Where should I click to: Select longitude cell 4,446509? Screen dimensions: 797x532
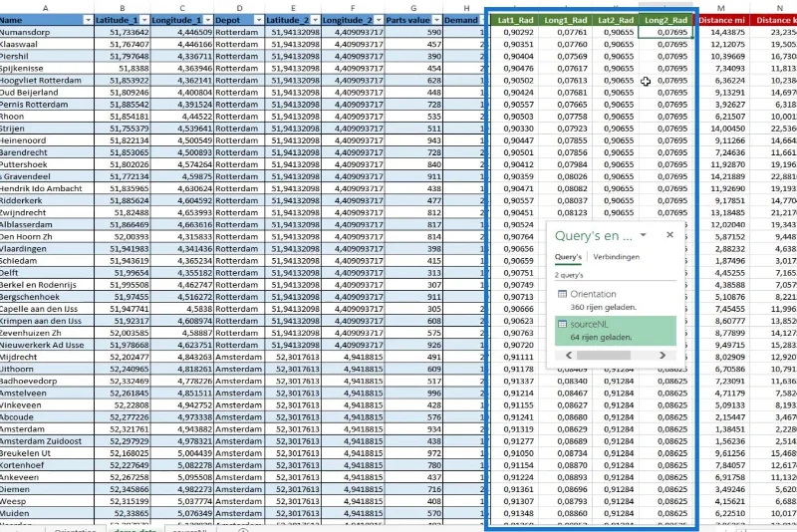click(182, 32)
